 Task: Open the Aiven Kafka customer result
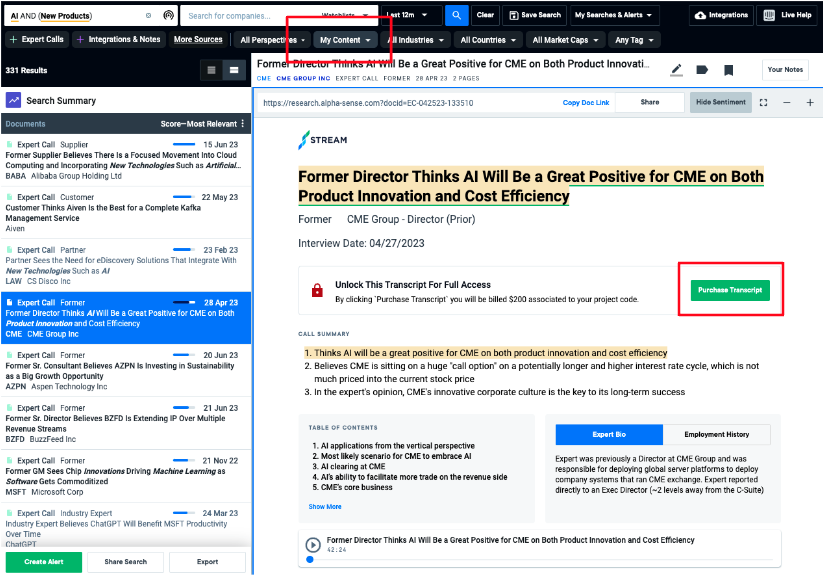[x=125, y=213]
